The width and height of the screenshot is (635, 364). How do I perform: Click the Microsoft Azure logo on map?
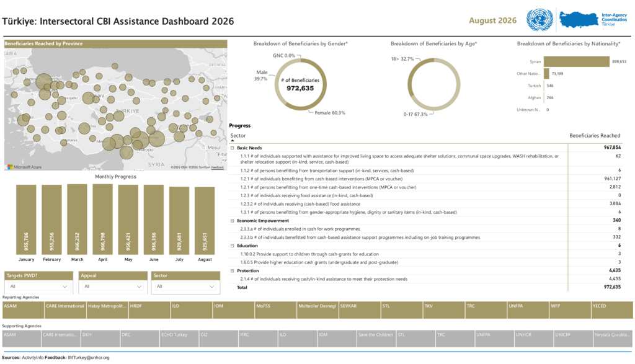(x=25, y=167)
